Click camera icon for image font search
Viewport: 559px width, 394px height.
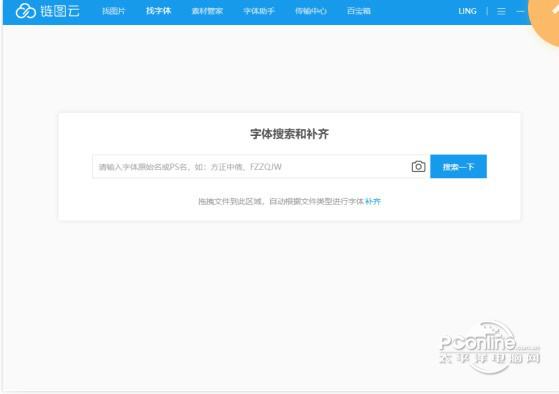pyautogui.click(x=419, y=167)
